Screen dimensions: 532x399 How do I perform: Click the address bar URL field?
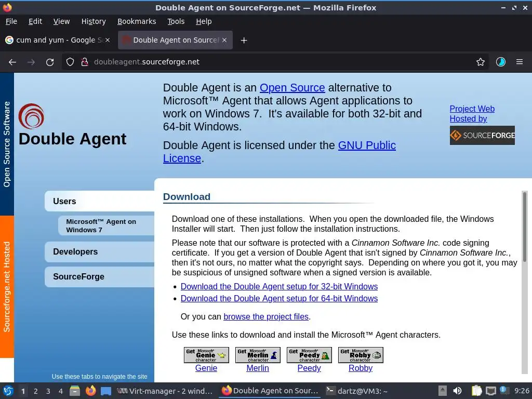[x=275, y=62]
